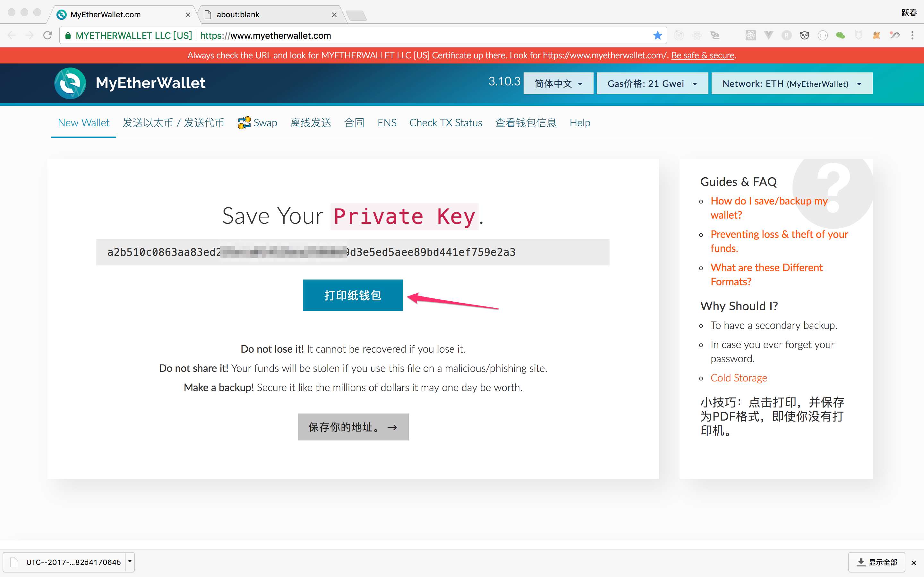Image resolution: width=924 pixels, height=577 pixels.
Task: Click the 打印纸钱包 print button
Action: [x=353, y=295]
